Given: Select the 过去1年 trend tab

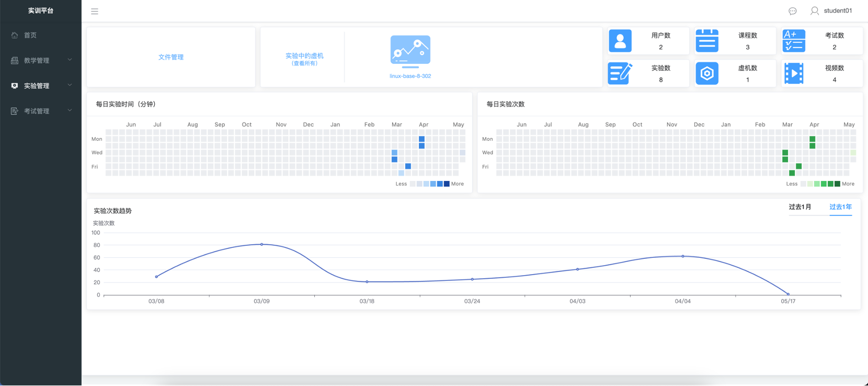Looking at the screenshot, I should click(x=840, y=207).
